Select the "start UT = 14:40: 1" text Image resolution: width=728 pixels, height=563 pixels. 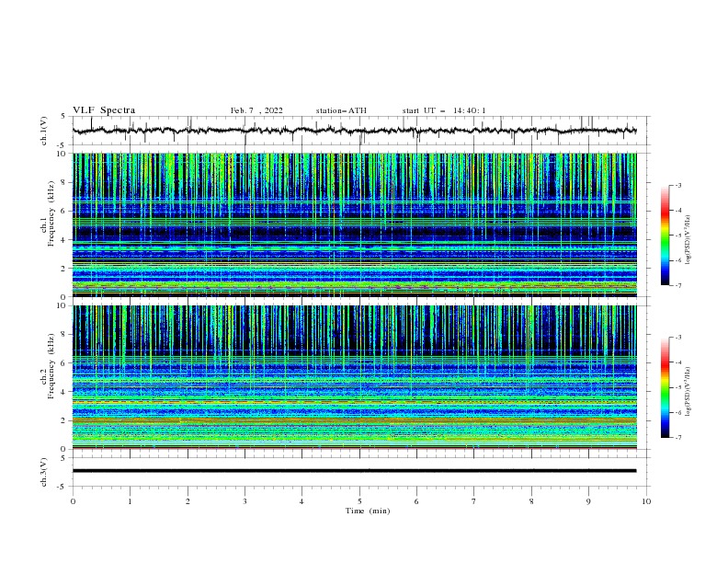click(x=444, y=110)
